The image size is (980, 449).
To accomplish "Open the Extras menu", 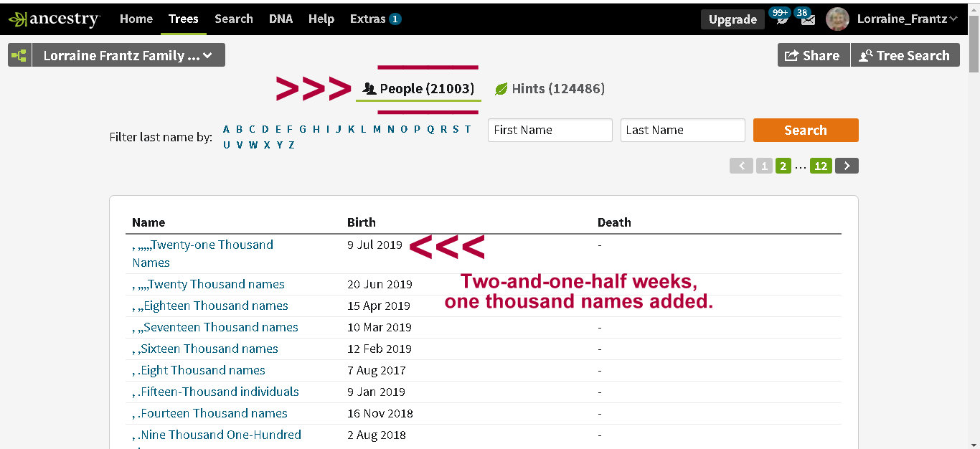I will [374, 19].
